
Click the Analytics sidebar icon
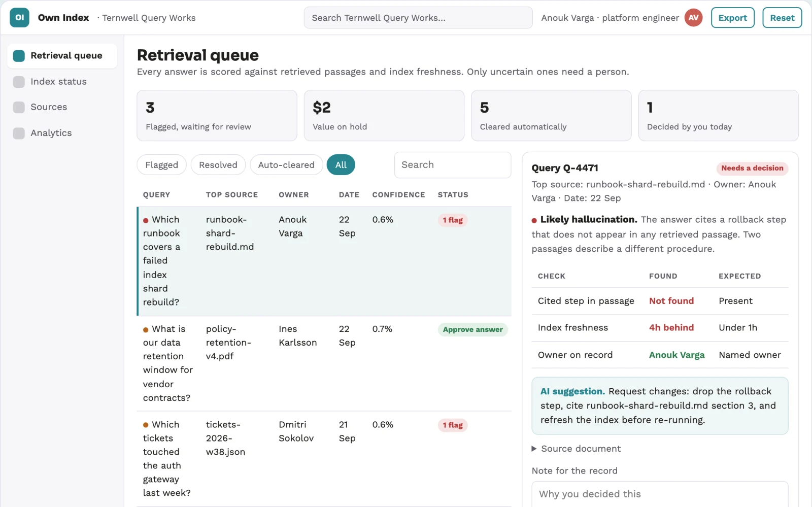(19, 133)
